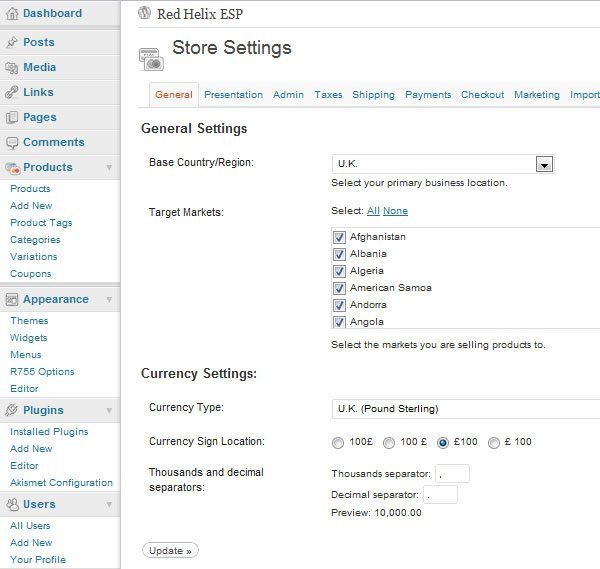Viewport: 600px width, 569px height.
Task: Click the Products menu icon
Action: (x=12, y=168)
